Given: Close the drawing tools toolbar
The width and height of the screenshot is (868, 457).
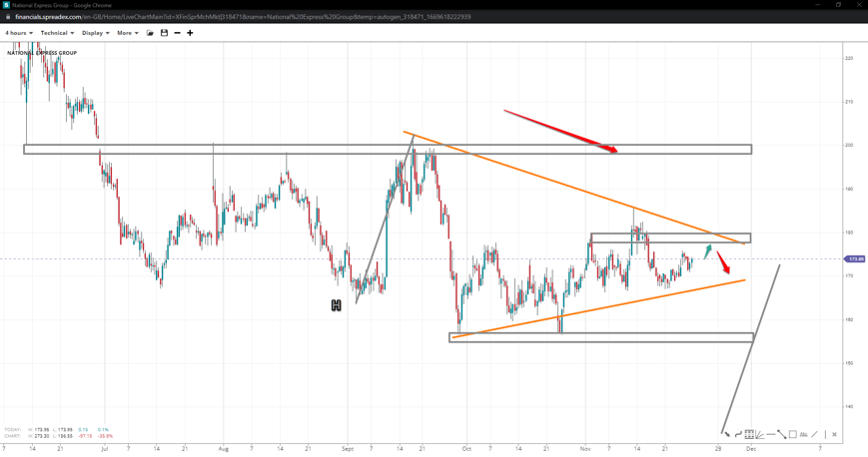Looking at the screenshot, I should click(x=835, y=434).
